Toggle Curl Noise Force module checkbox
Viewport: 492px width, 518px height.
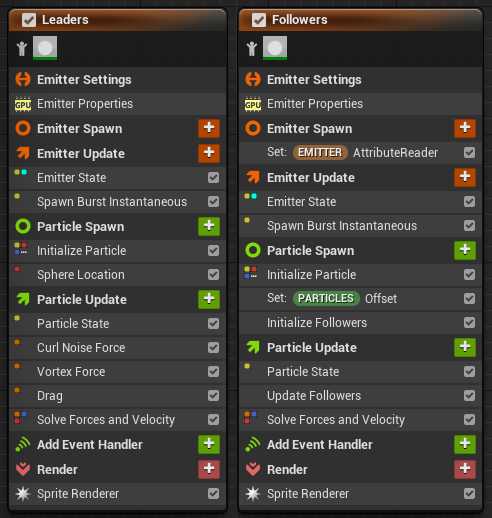(213, 348)
